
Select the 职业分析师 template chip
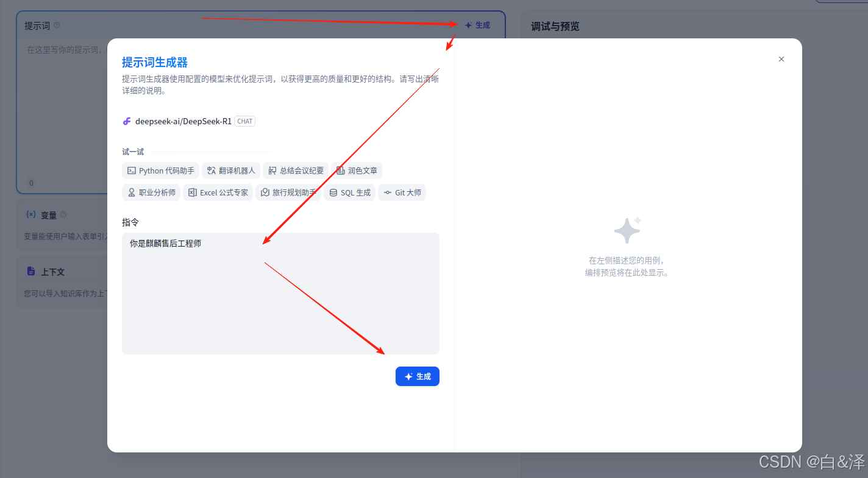point(151,192)
